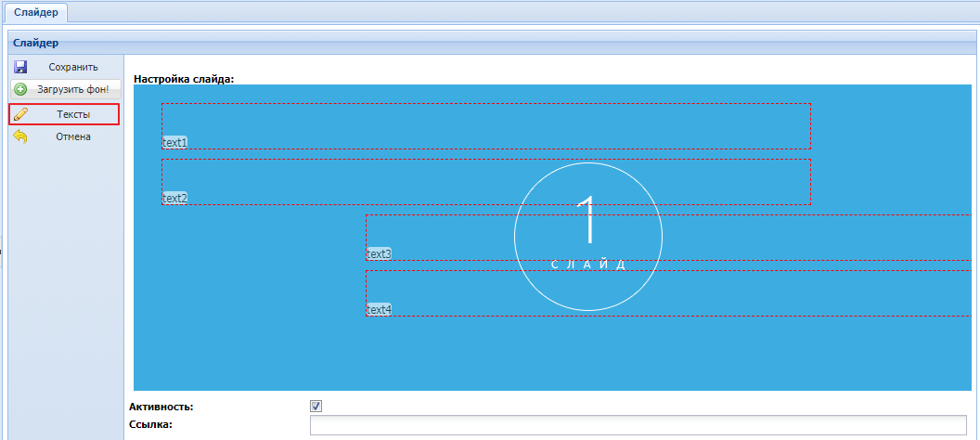Select the text3 label on the slide
Image resolution: width=980 pixels, height=440 pixels.
click(379, 253)
